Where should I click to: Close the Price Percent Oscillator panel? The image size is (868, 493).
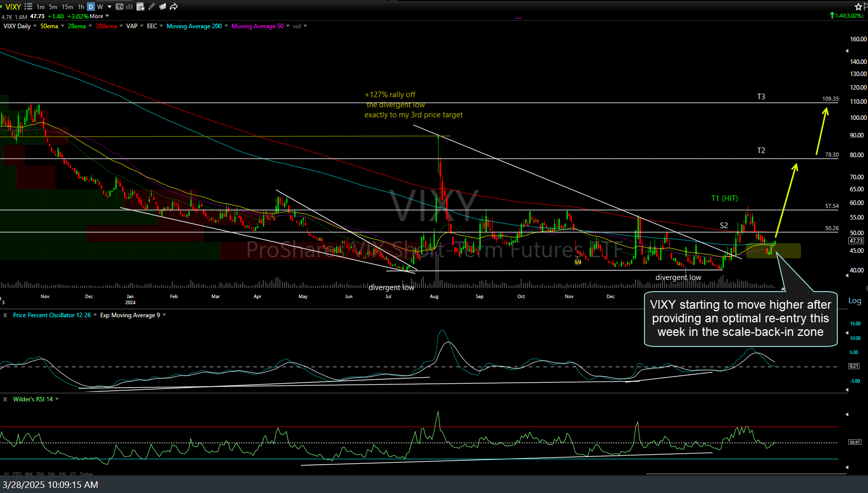click(5, 315)
